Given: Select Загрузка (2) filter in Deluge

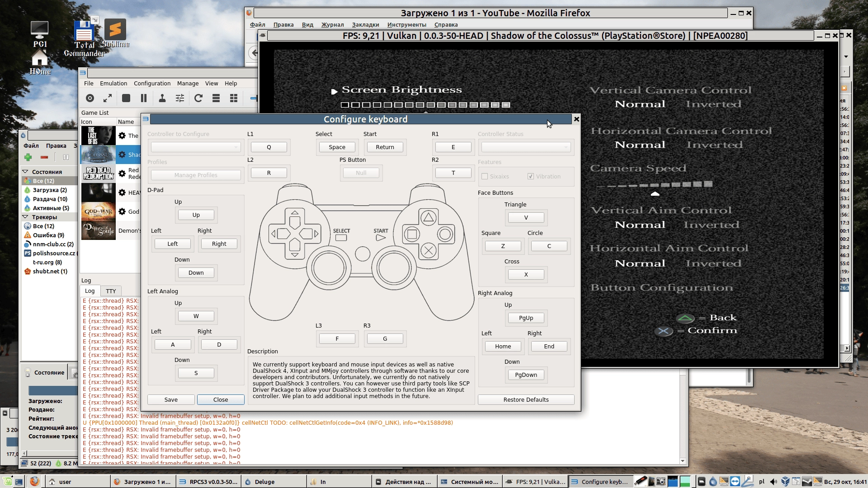Looking at the screenshot, I should coord(50,190).
